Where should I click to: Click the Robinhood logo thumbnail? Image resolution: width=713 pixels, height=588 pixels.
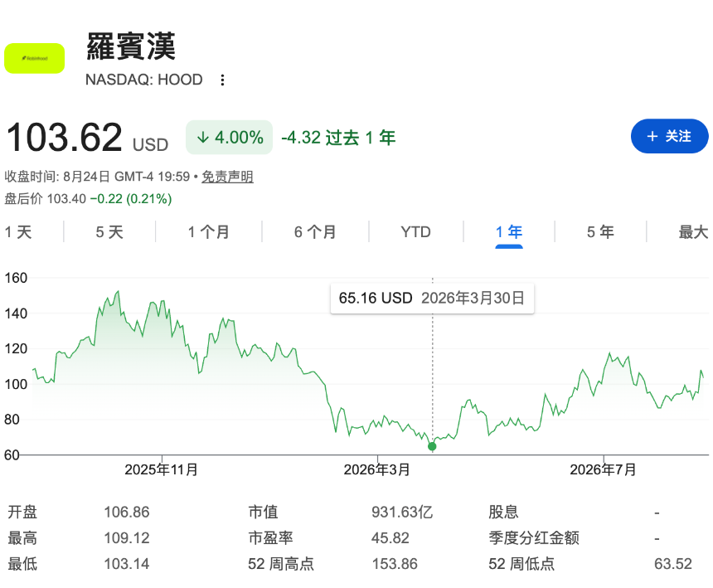click(x=35, y=58)
